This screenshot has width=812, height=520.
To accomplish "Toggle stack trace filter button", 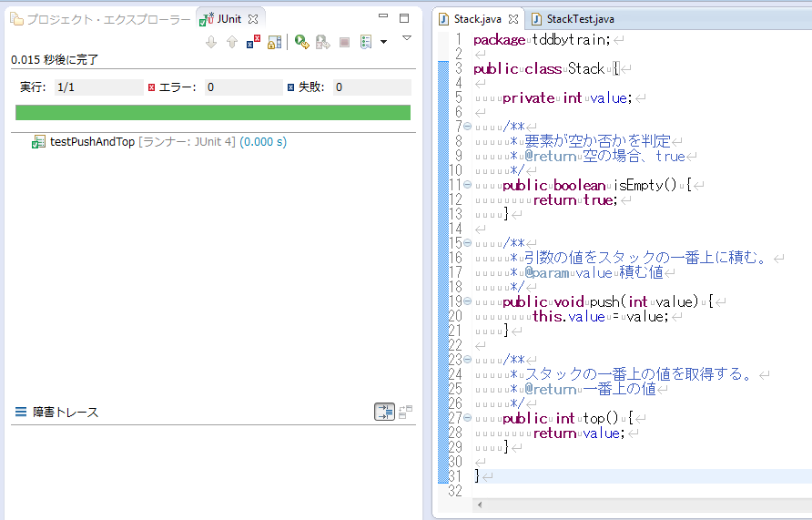I will click(384, 412).
